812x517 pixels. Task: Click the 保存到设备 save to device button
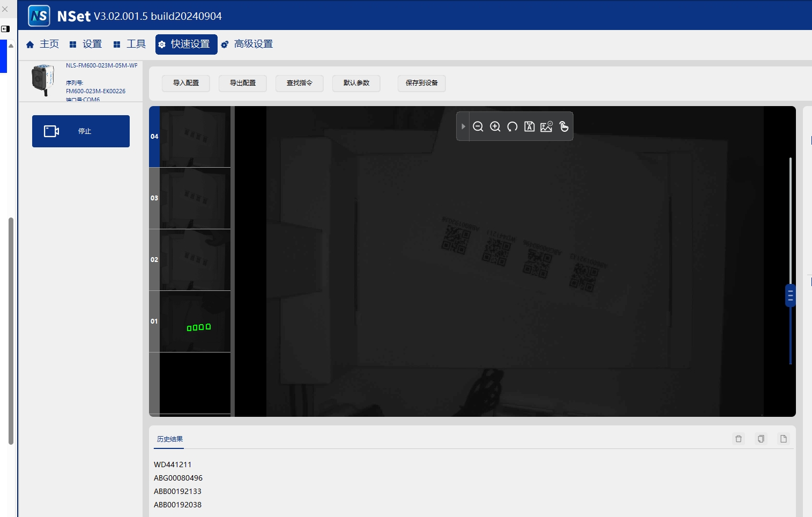pyautogui.click(x=422, y=83)
